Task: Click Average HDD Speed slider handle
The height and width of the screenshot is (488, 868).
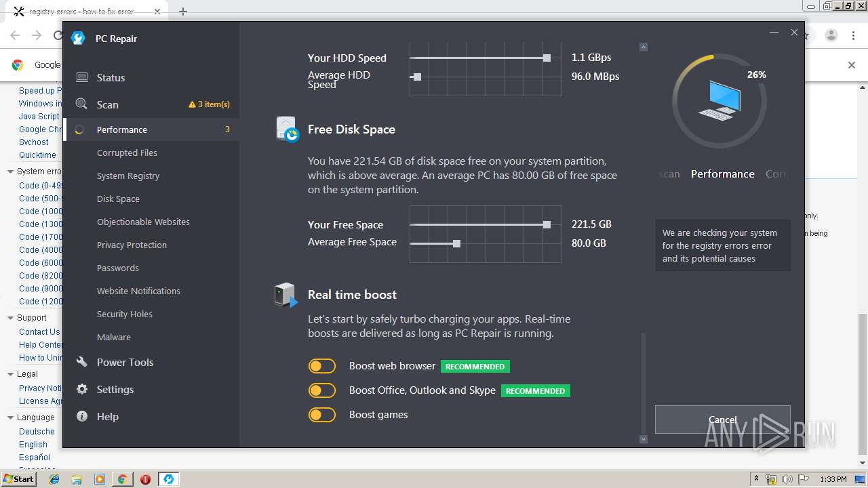Action: (417, 77)
